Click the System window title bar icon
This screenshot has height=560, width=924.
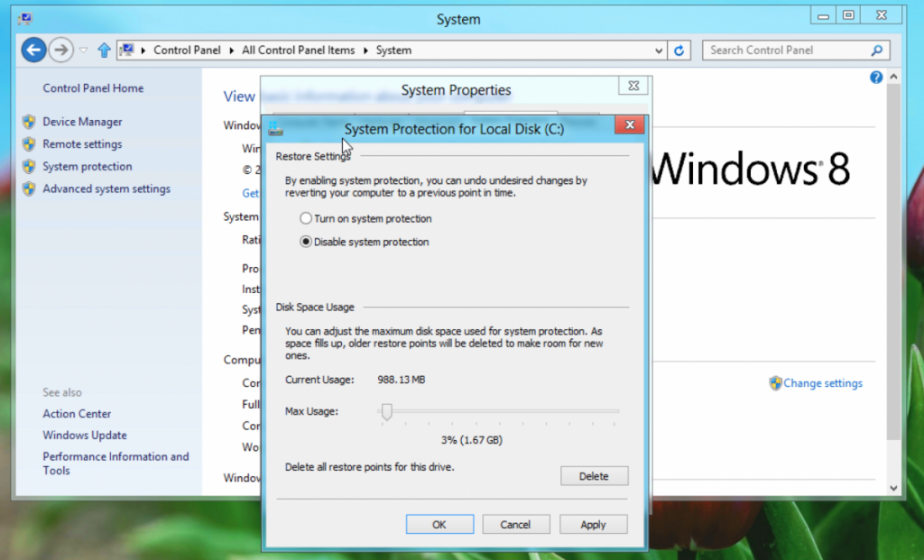[x=24, y=19]
